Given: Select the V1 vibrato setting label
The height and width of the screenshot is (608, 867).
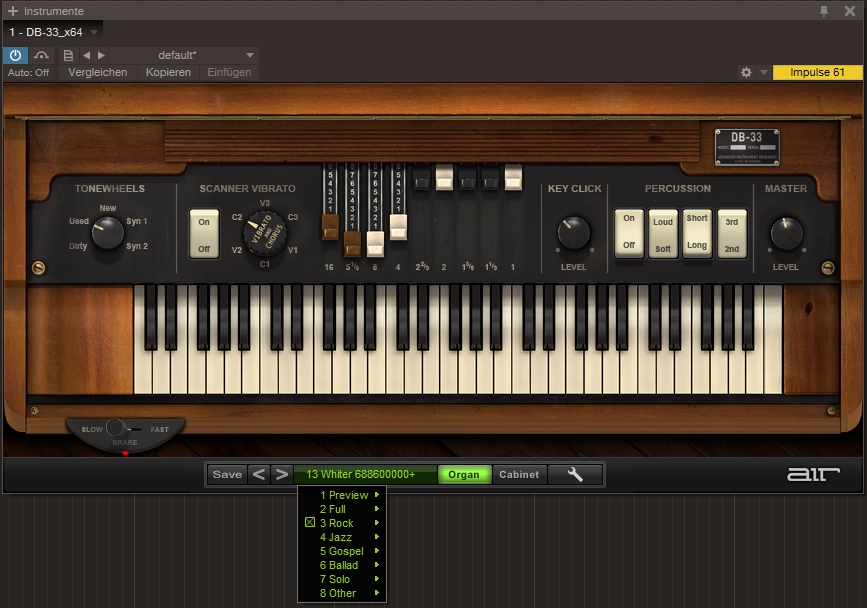Looking at the screenshot, I should [x=293, y=250].
